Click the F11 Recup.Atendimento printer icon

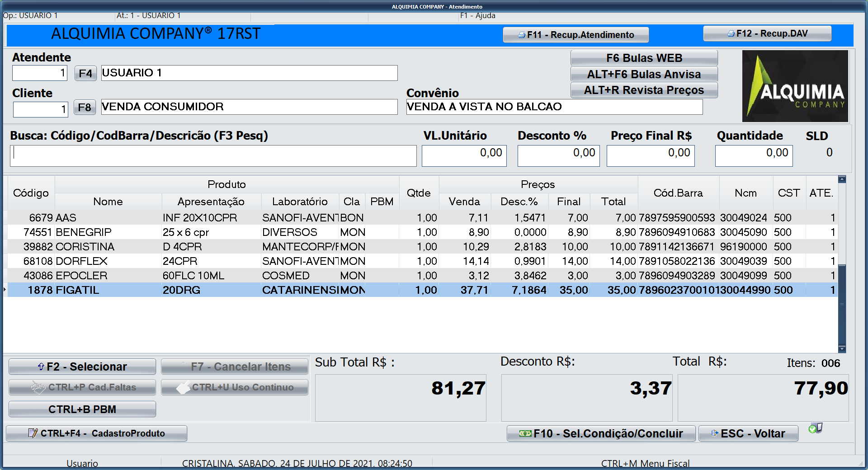pyautogui.click(x=522, y=35)
